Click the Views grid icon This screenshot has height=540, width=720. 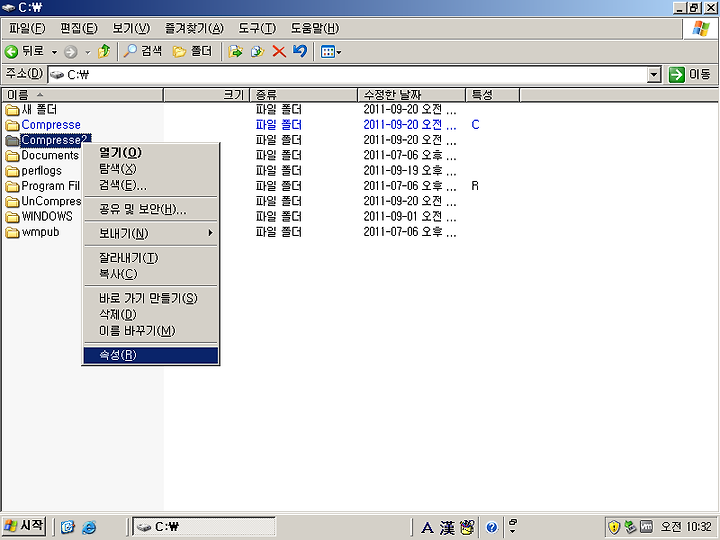tap(328, 52)
